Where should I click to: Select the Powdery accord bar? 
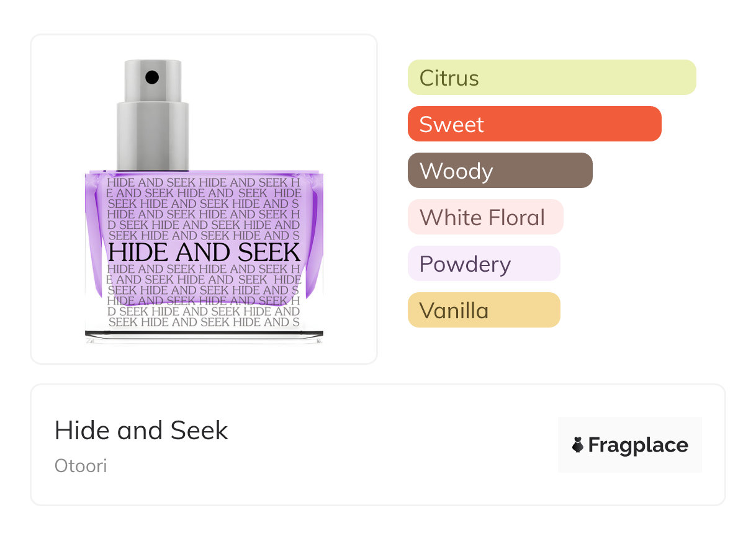pos(484,264)
